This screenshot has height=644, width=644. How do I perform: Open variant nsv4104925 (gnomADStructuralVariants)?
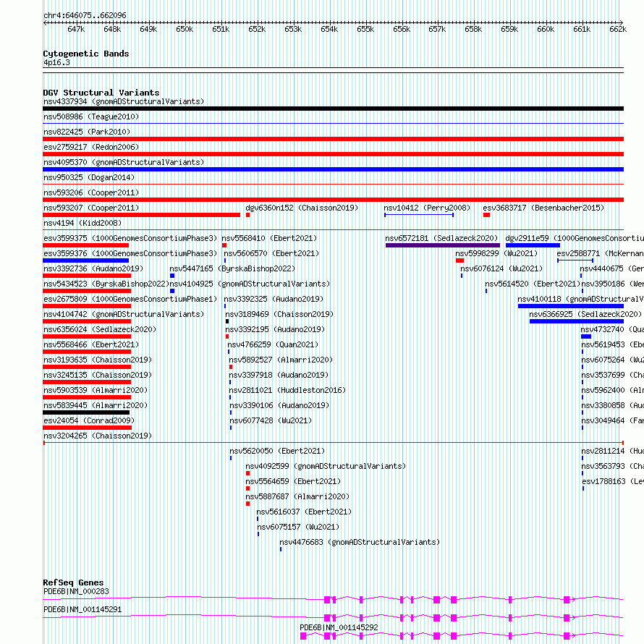[x=250, y=284]
